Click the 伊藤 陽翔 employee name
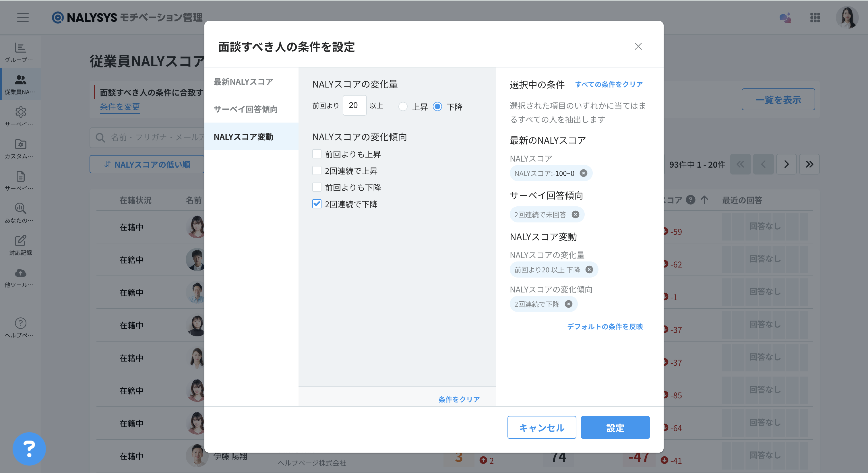The height and width of the screenshot is (473, 868). (x=230, y=456)
